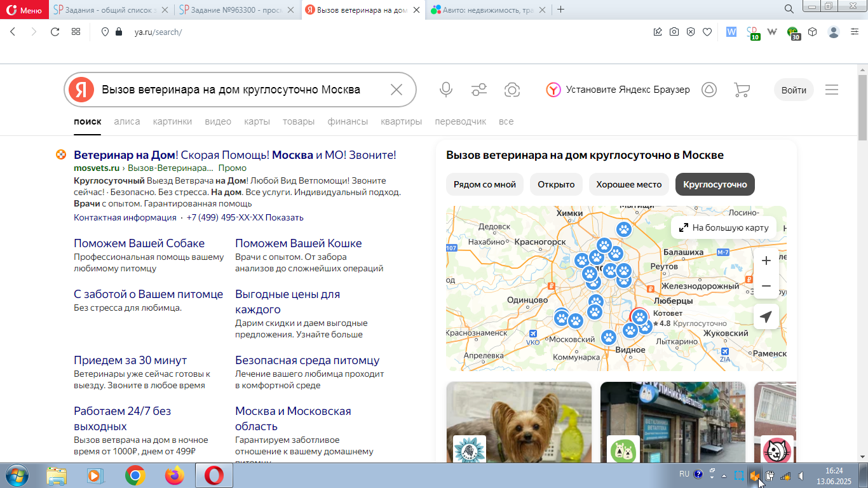
Task: Open the Alice triangle icon
Action: (709, 90)
